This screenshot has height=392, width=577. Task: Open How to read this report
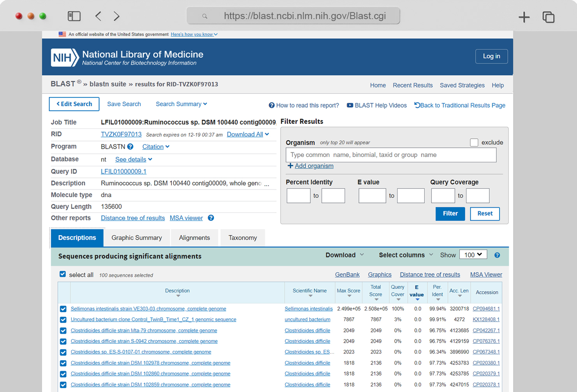point(304,105)
